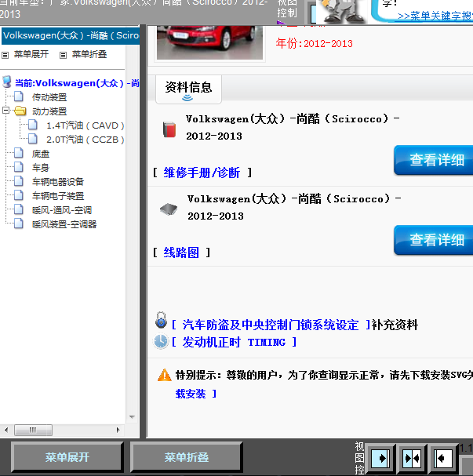Click the 车辆电器设备 document icon
The height and width of the screenshot is (476, 473).
pyautogui.click(x=19, y=181)
